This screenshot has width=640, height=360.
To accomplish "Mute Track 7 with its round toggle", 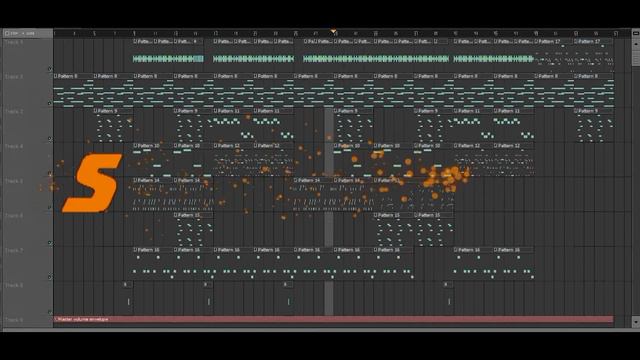I will [x=50, y=277].
